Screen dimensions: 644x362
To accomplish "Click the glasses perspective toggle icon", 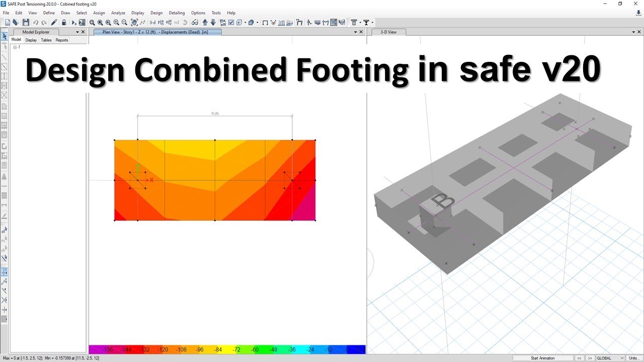I will [x=195, y=22].
